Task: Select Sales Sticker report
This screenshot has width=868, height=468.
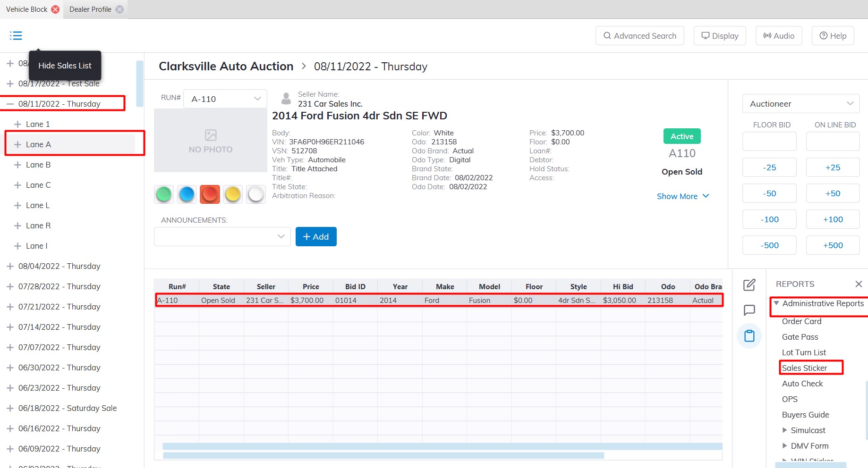Action: (x=804, y=368)
